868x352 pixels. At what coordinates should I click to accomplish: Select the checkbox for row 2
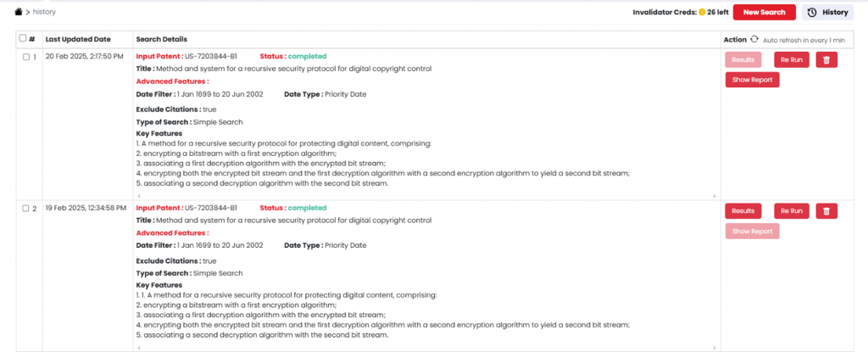(x=25, y=209)
